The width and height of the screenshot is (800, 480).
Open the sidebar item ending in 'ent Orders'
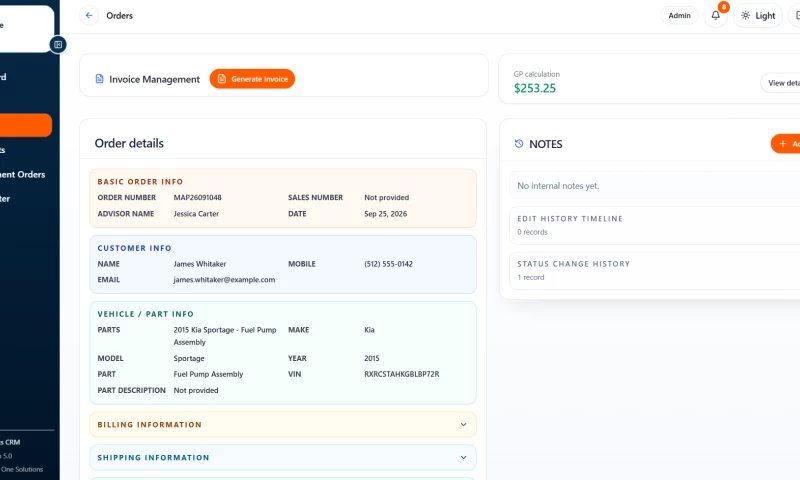coord(22,174)
